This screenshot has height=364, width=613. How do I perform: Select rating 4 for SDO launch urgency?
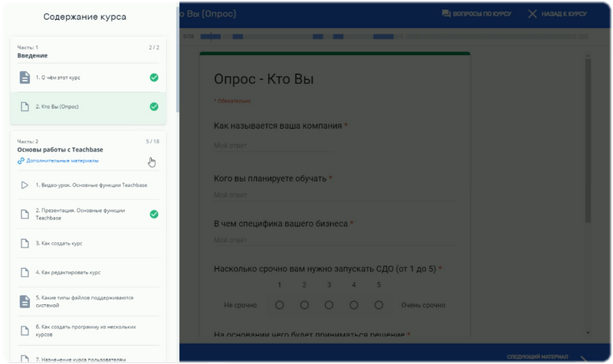[x=354, y=305]
